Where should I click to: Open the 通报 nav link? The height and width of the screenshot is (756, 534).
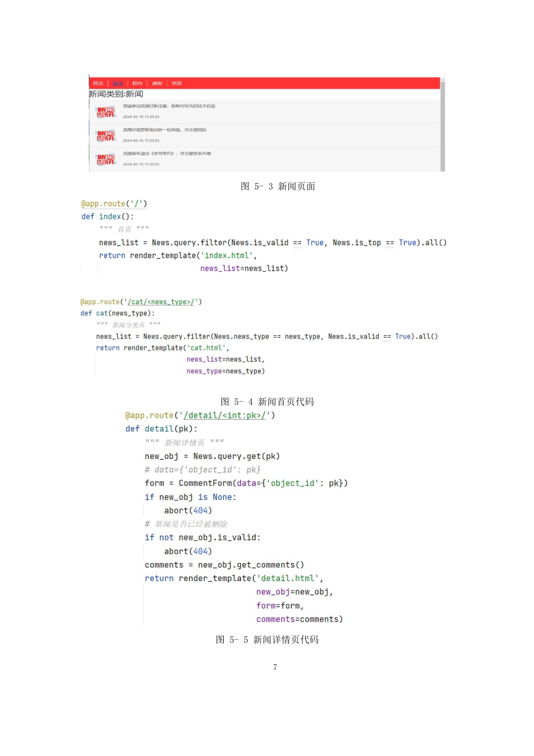(x=157, y=83)
